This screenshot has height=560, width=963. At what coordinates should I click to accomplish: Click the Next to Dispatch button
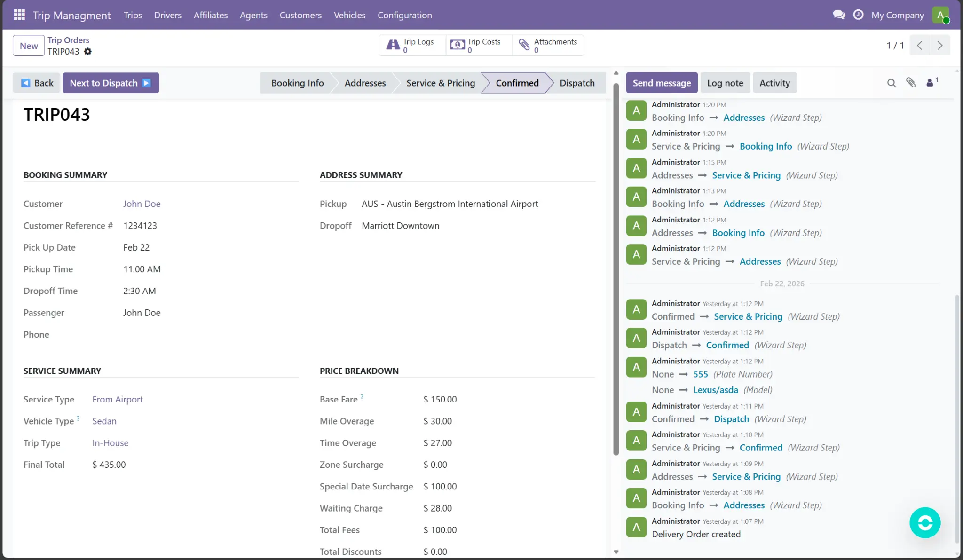tap(111, 83)
